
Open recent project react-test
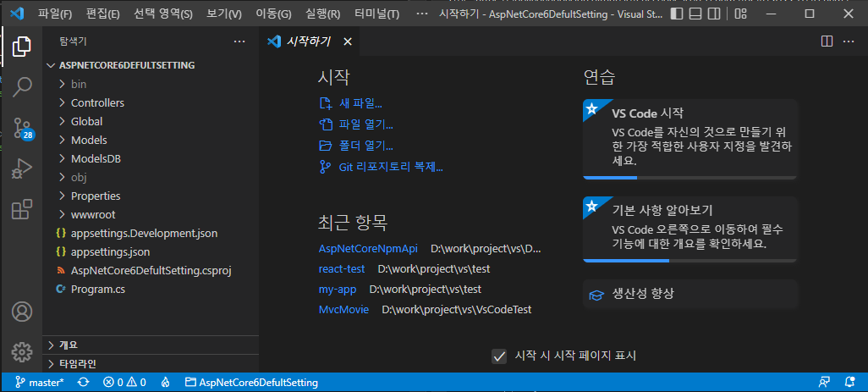pos(342,269)
